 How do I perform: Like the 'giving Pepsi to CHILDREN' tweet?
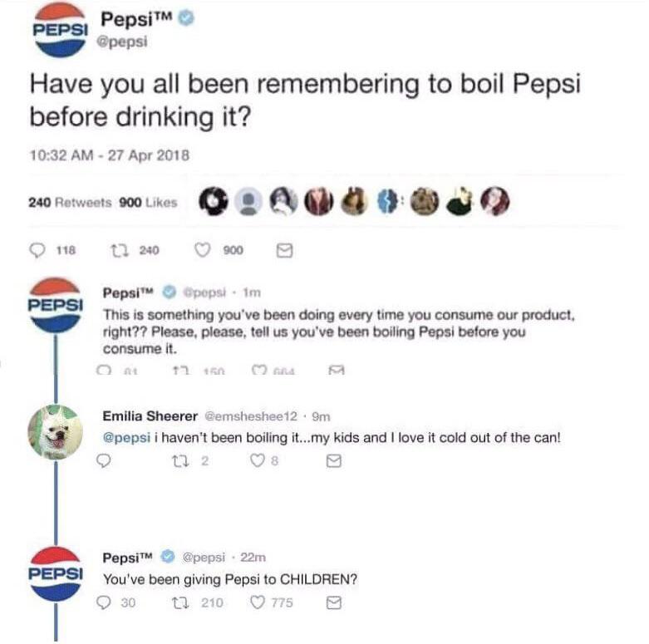coord(258,603)
